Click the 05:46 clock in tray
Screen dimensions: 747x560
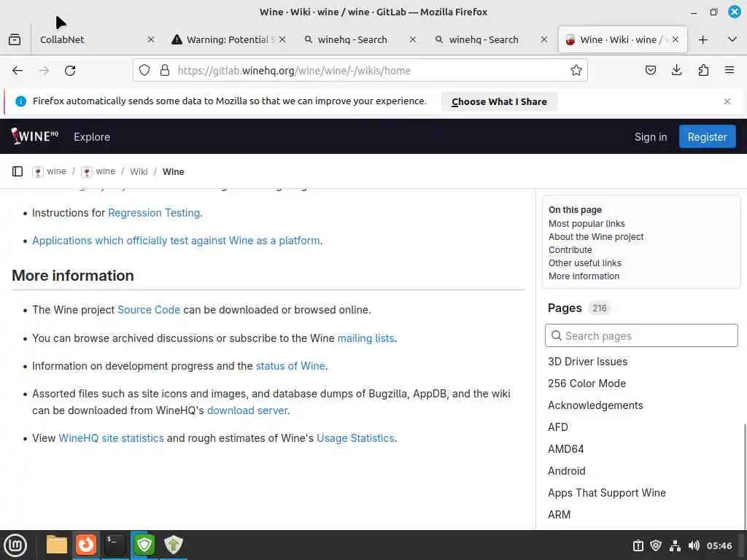tap(719, 545)
